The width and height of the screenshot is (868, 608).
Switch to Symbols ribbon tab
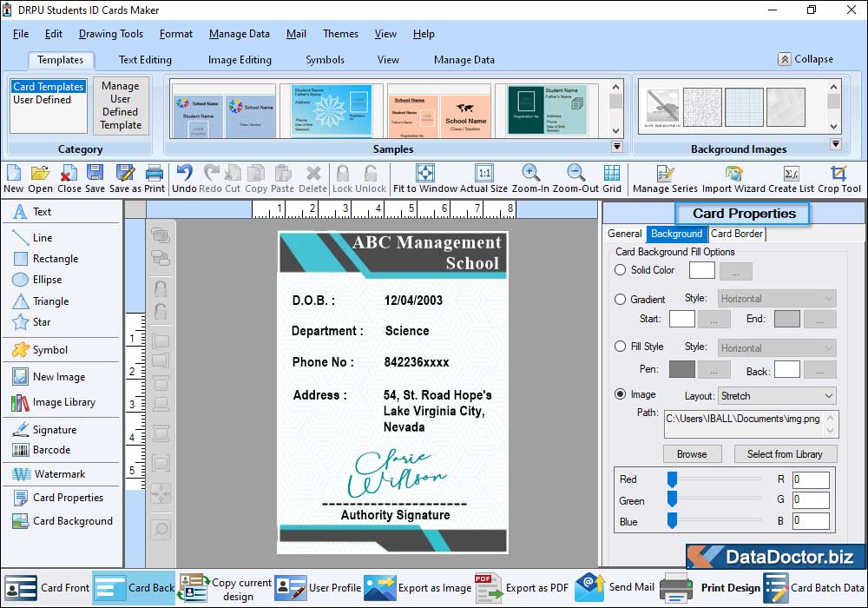pos(325,60)
